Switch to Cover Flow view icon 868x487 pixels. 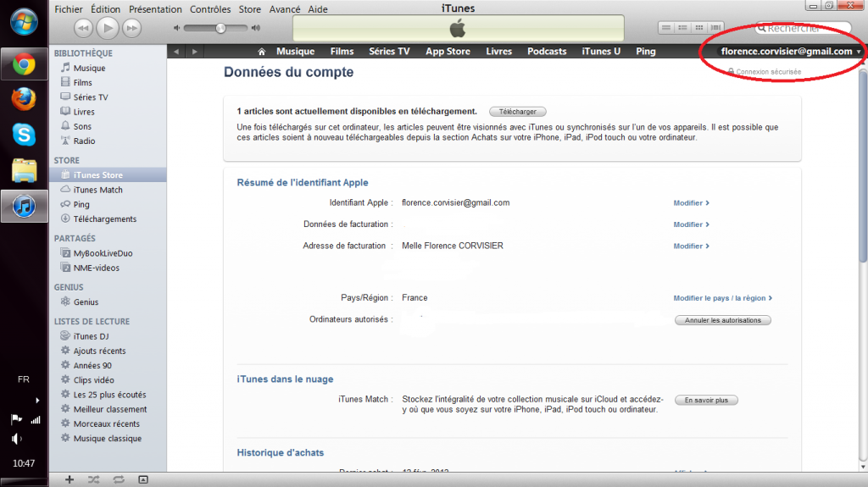[715, 28]
